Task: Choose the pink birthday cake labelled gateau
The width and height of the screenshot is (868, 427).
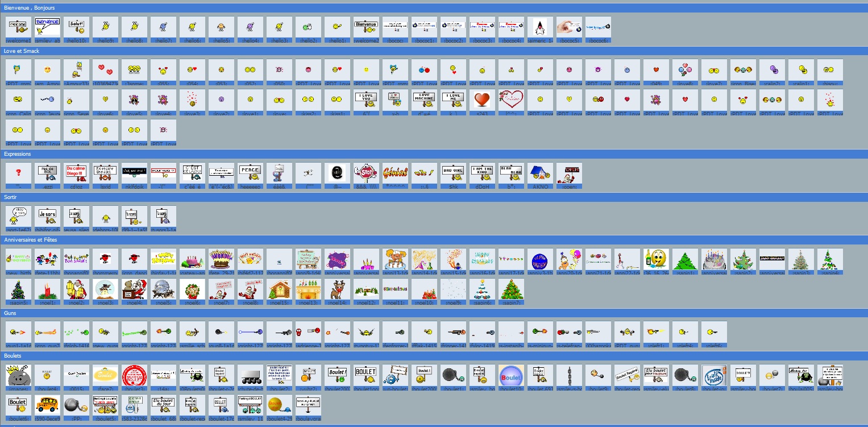Action: tap(193, 260)
